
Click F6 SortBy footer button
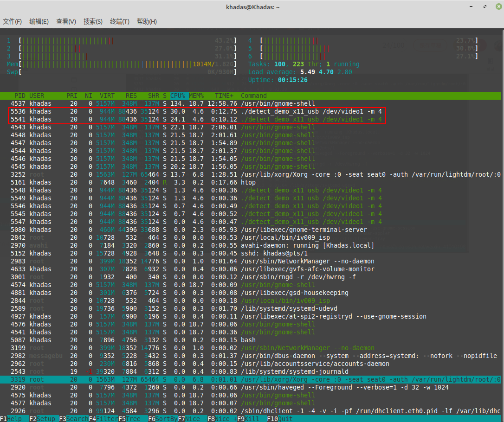point(162,419)
